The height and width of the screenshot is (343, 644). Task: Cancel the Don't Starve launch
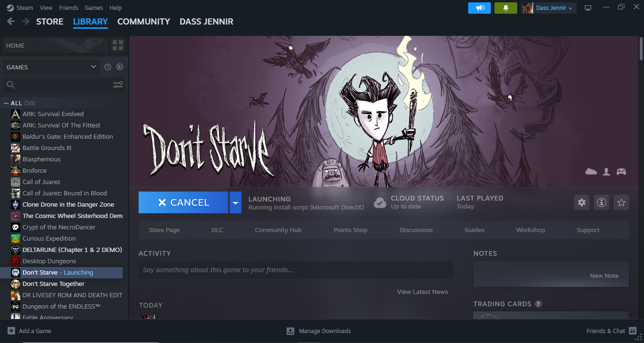(183, 202)
